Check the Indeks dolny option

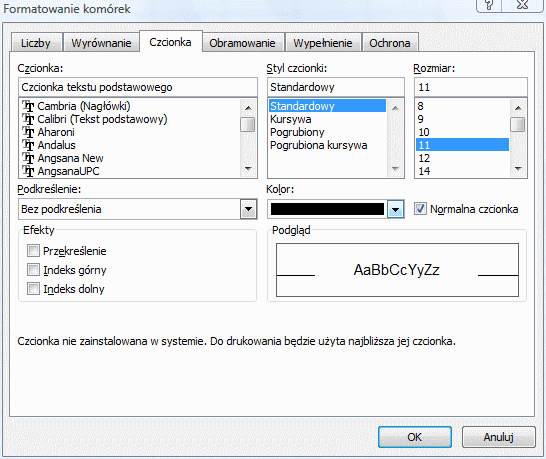pyautogui.click(x=33, y=289)
